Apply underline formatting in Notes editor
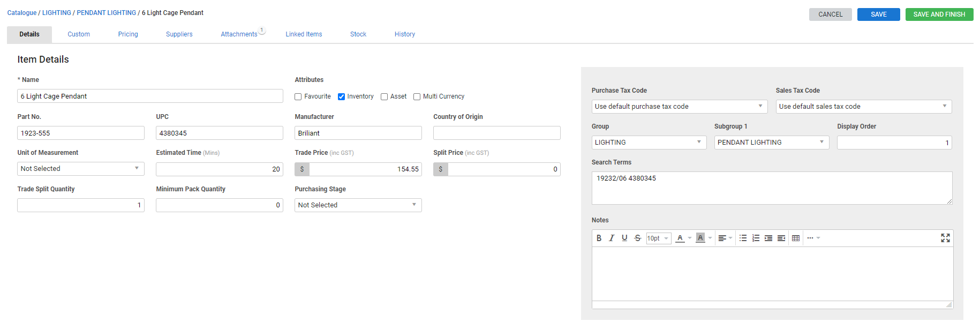 [624, 238]
